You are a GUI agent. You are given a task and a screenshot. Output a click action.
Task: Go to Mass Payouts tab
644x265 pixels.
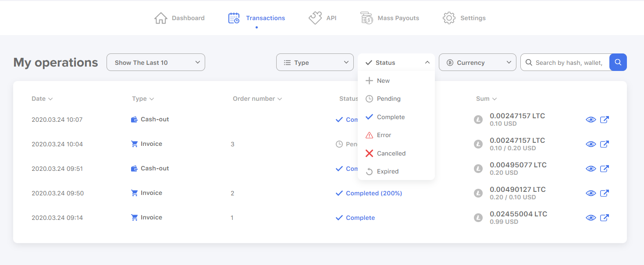pyautogui.click(x=389, y=18)
